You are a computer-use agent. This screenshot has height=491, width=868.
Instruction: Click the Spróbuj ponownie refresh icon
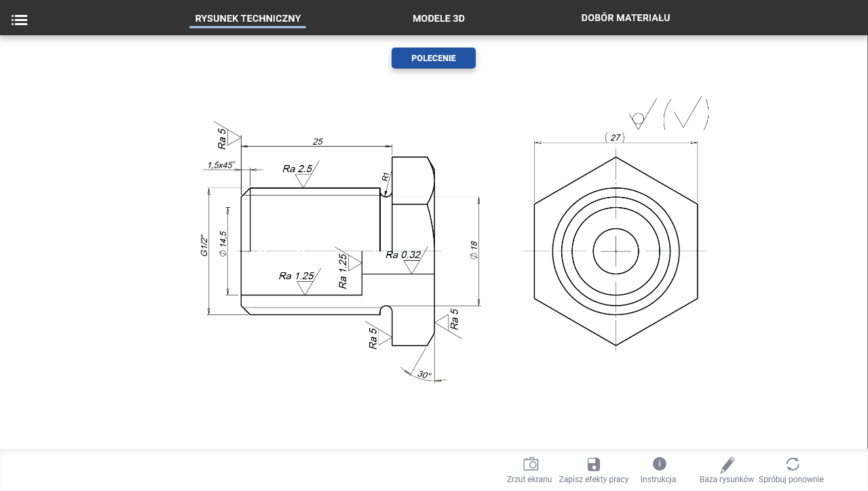(x=792, y=465)
